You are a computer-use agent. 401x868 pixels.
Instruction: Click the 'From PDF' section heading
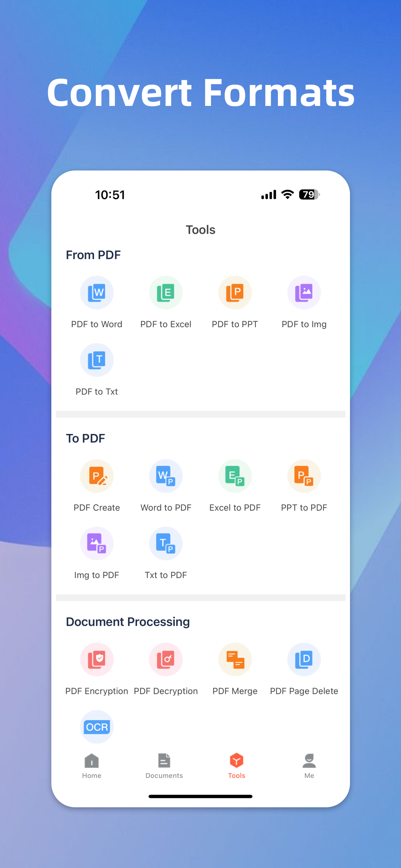coord(93,255)
